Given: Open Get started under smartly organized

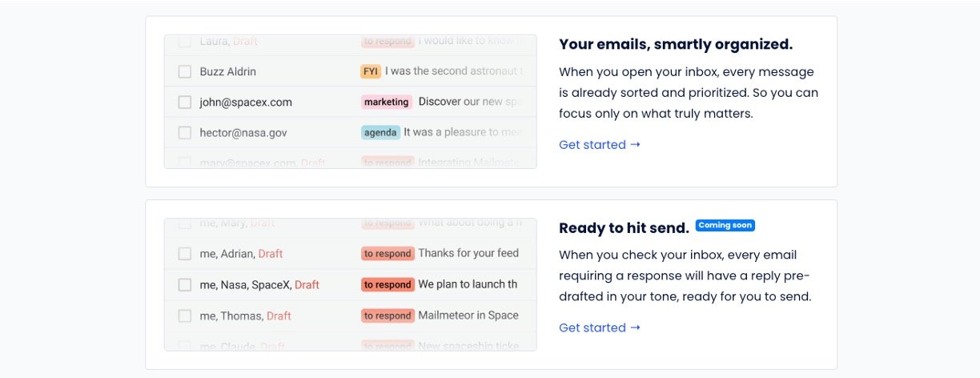Looking at the screenshot, I should (600, 145).
